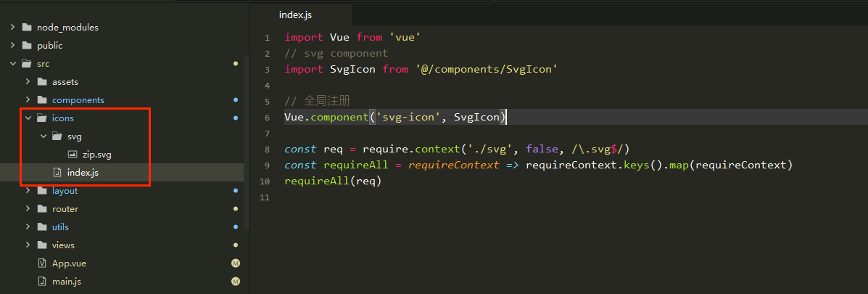Expand the router folder arrow

[28, 209]
